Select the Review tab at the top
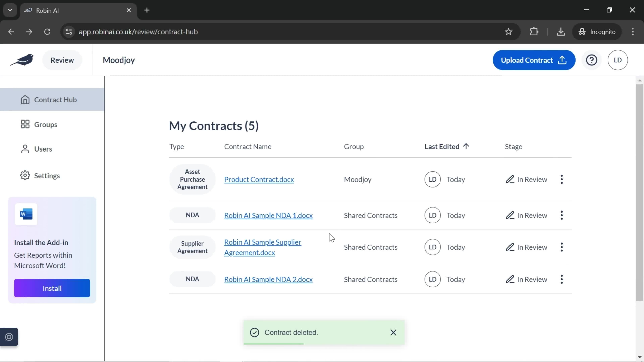Viewport: 644px width, 362px height. [62, 60]
